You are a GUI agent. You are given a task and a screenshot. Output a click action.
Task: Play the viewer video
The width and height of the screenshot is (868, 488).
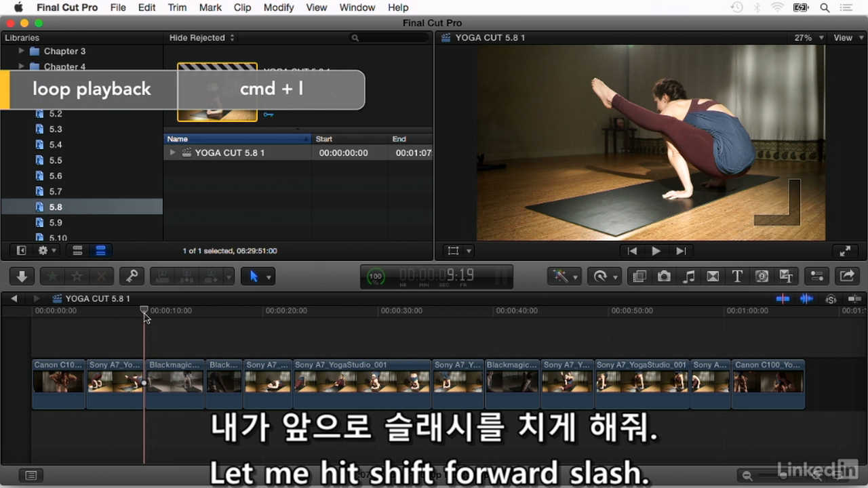click(656, 251)
